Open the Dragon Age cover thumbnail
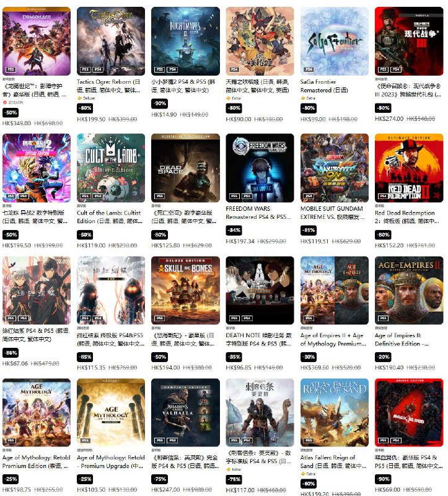 37,41
